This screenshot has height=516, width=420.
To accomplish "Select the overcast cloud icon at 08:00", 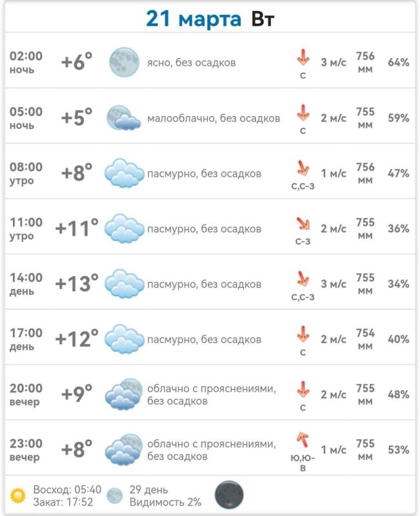I will [124, 173].
